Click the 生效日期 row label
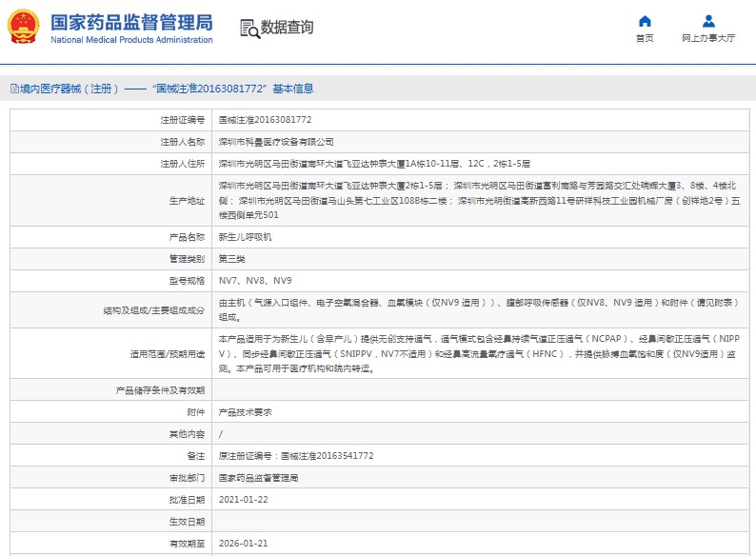756x556 pixels. point(187,522)
